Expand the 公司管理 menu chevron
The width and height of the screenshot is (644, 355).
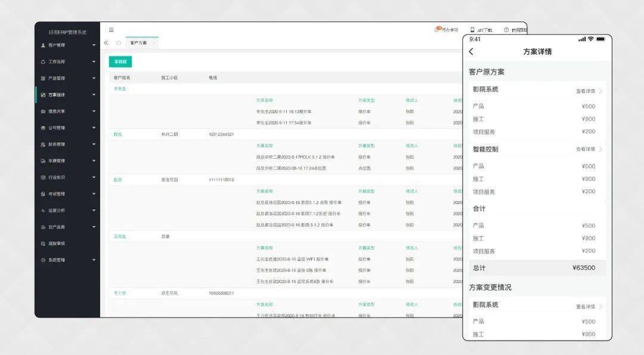tap(94, 128)
